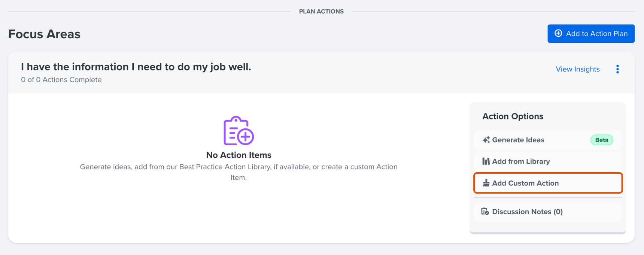Screen dimensions: 644x255
Task: Click the Add to Action Plan button
Action: tap(591, 33)
